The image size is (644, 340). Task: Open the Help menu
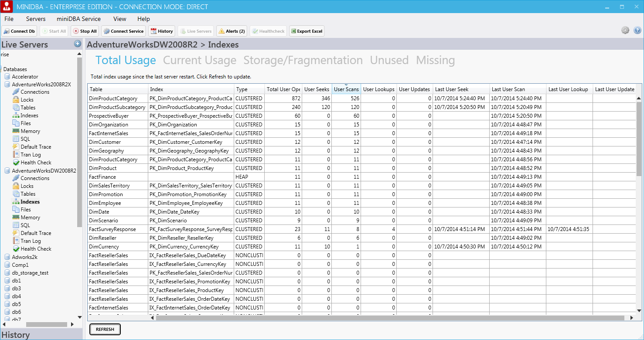click(143, 19)
